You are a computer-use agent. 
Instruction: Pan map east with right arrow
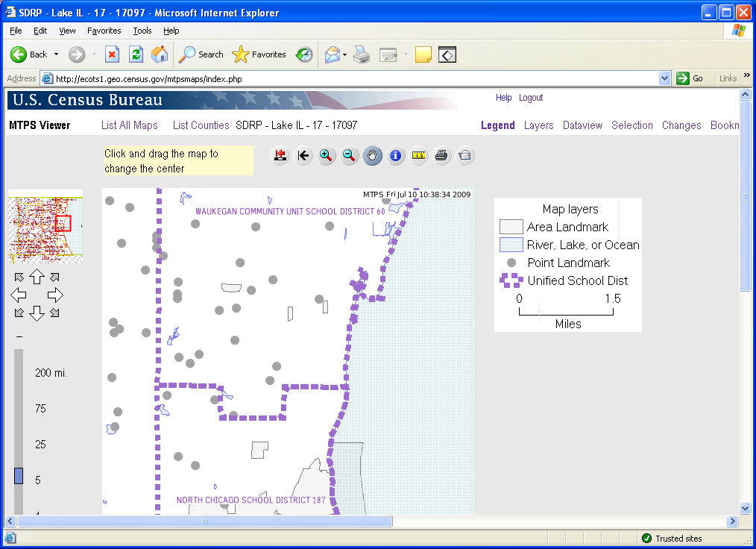[55, 295]
